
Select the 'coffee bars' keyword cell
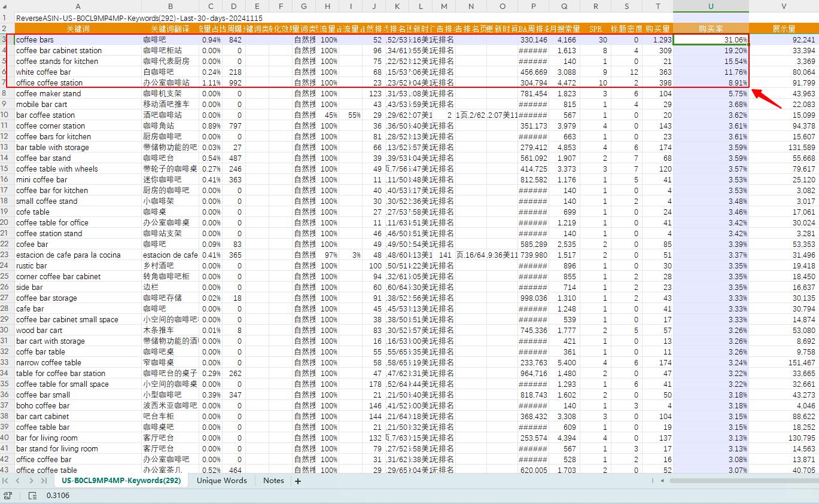[78, 39]
